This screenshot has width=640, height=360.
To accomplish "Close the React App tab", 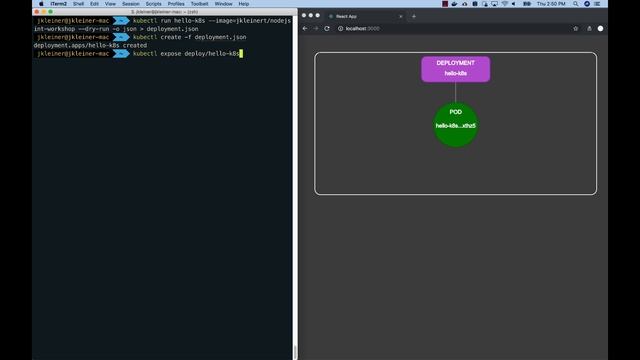I will (x=401, y=16).
